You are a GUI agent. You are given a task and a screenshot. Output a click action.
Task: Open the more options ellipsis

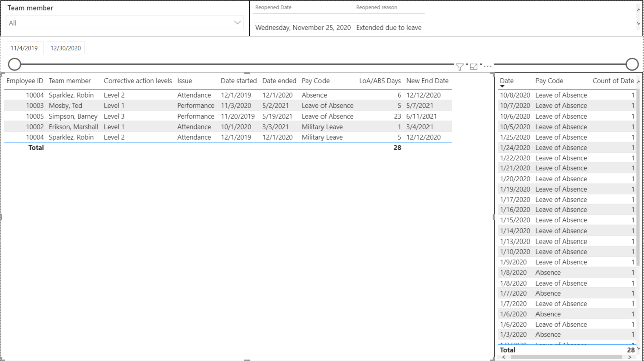[488, 66]
